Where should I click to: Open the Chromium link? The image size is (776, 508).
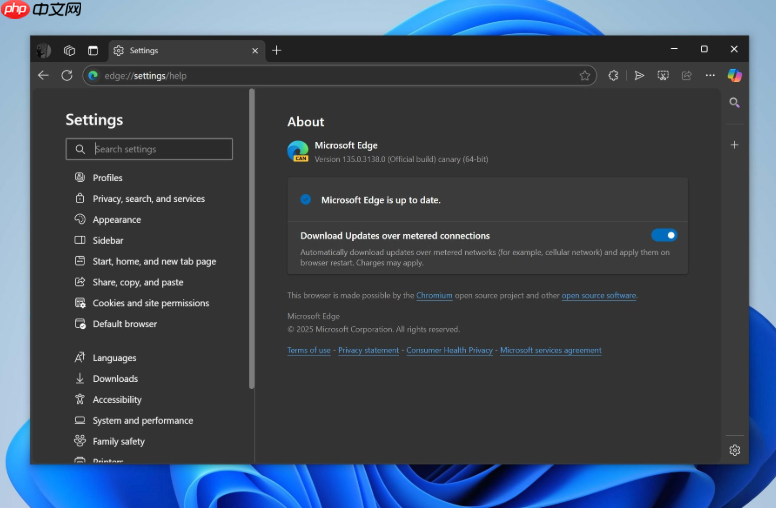(434, 296)
